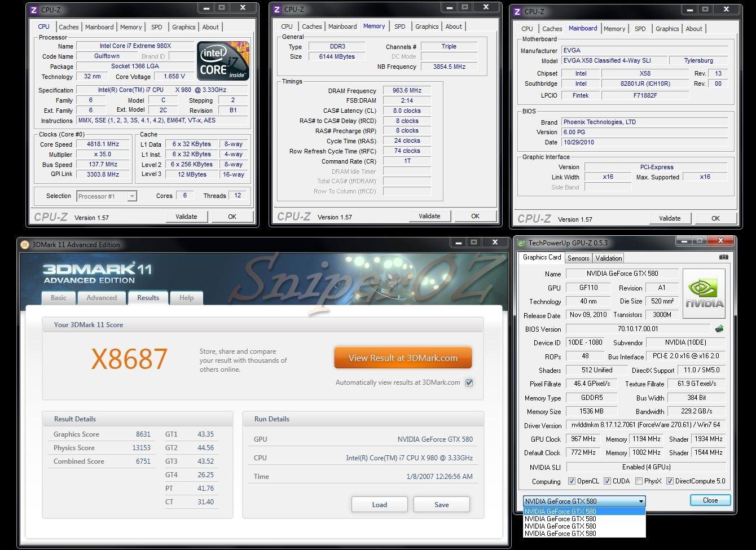This screenshot has height=550, width=756.
Task: Switch to the Basic tab in 3DMark 11
Action: (x=59, y=298)
